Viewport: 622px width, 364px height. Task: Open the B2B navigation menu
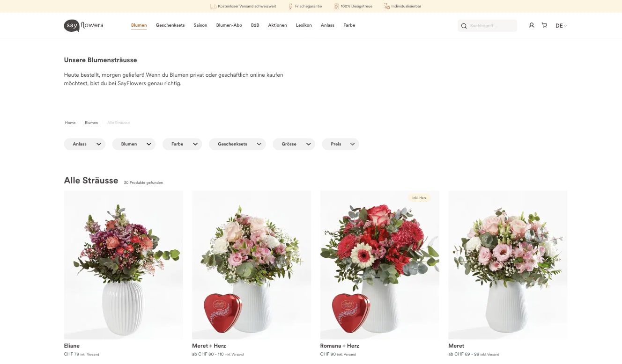(255, 25)
